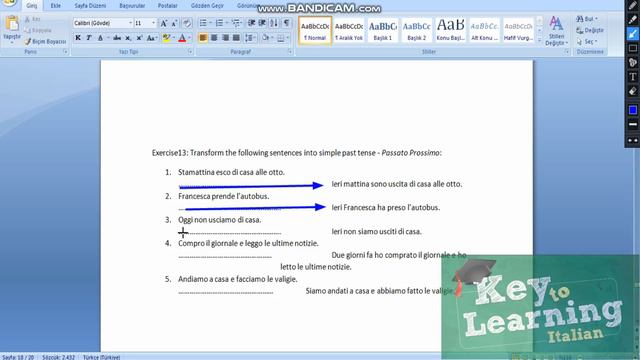Viewport: 640px width, 360px height.
Task: Open the font size 11 dropdown
Action: (x=153, y=23)
